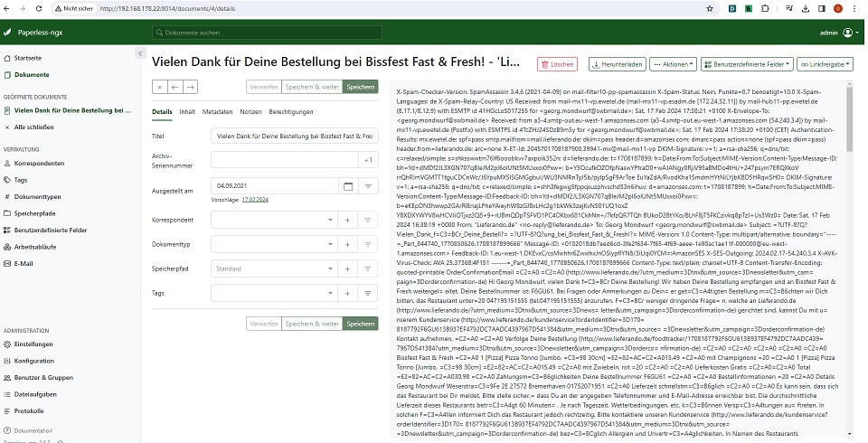Click the top Verwerfen button
The height and width of the screenshot is (443, 868).
(x=264, y=87)
